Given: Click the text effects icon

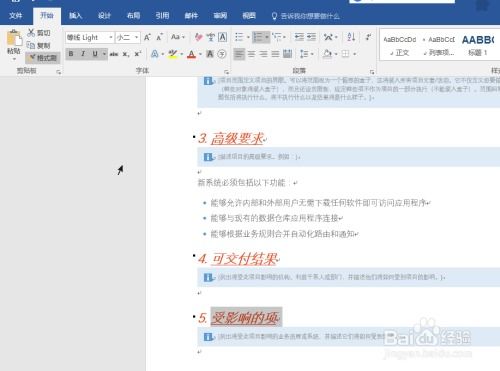Looking at the screenshot, I should coord(155,54).
